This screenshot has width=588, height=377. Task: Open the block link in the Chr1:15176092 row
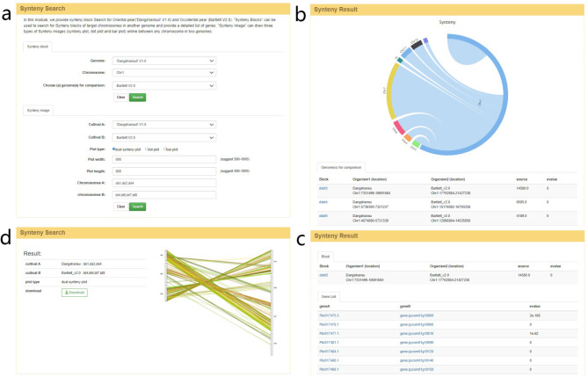coord(323,202)
